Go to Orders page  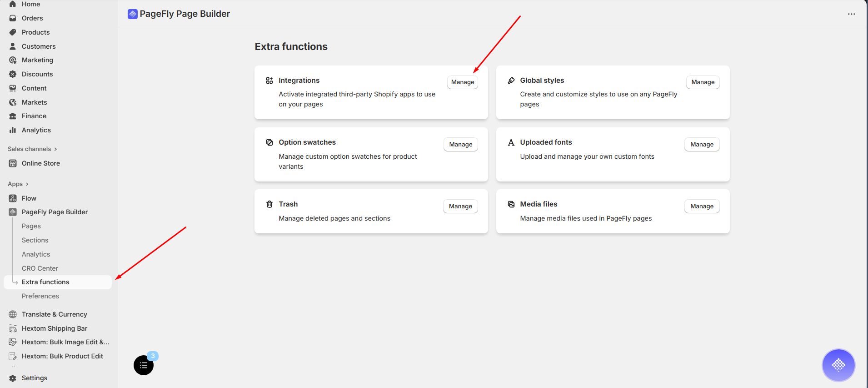point(32,18)
